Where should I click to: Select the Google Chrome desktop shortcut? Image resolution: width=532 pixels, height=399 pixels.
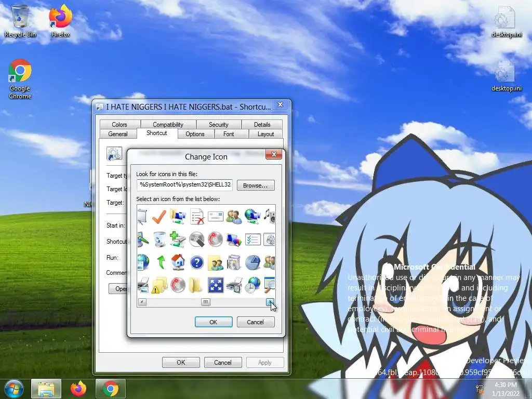tap(20, 79)
